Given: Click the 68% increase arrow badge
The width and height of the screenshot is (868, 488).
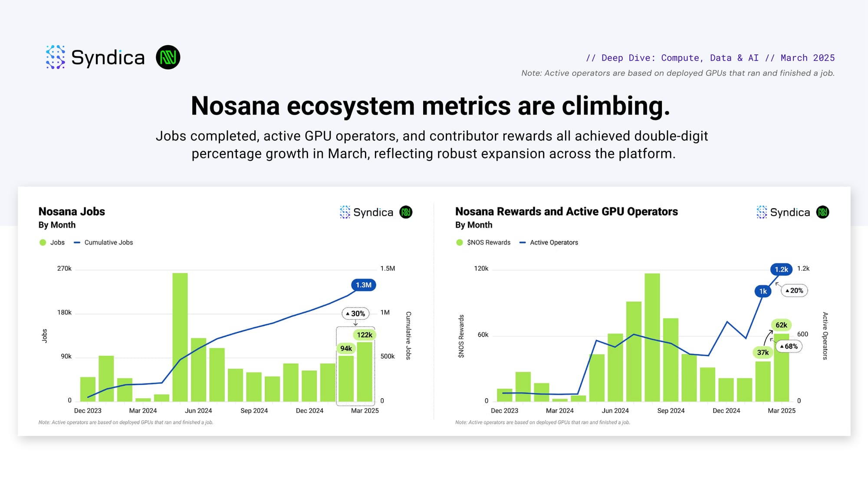Looking at the screenshot, I should pos(789,346).
